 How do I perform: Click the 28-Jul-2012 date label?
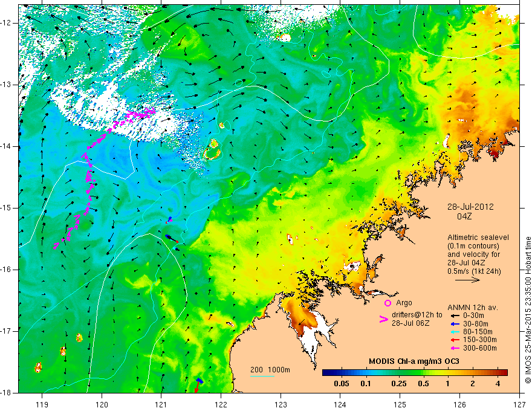pyautogui.click(x=470, y=207)
